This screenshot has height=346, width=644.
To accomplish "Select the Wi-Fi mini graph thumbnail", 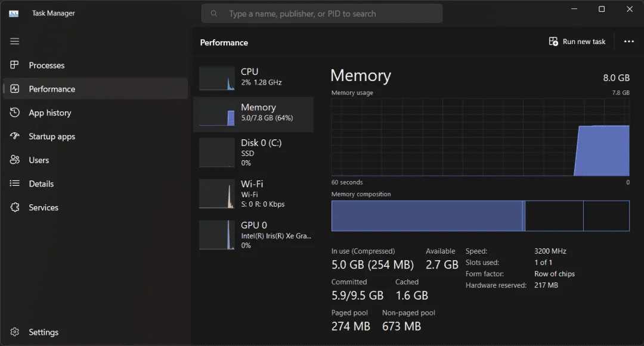I will pos(217,194).
